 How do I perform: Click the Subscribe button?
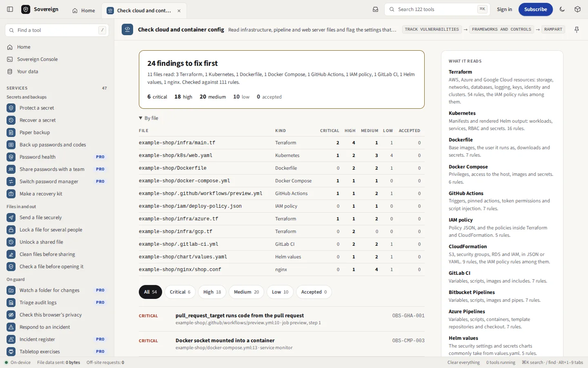536,9
